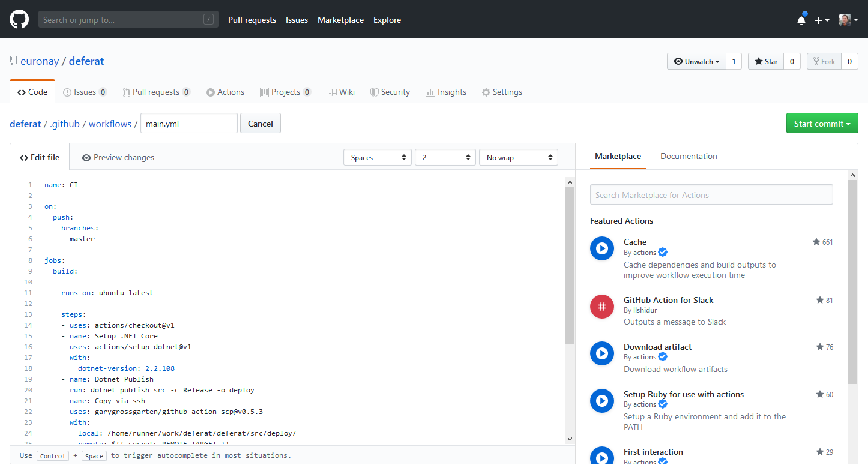Open the Documentation tab
Screen dimensions: 868x474
point(689,156)
